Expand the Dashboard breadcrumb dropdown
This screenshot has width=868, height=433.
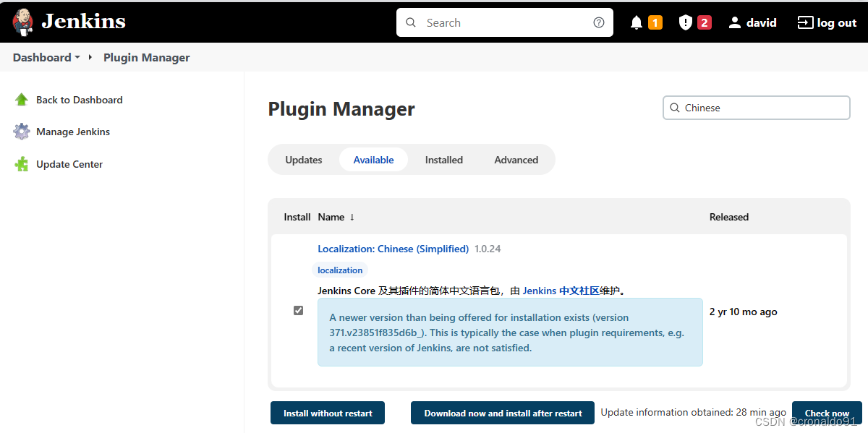pos(77,58)
